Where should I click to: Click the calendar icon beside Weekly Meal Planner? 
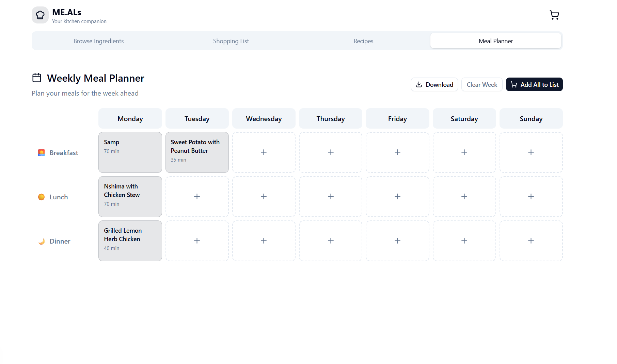[37, 78]
